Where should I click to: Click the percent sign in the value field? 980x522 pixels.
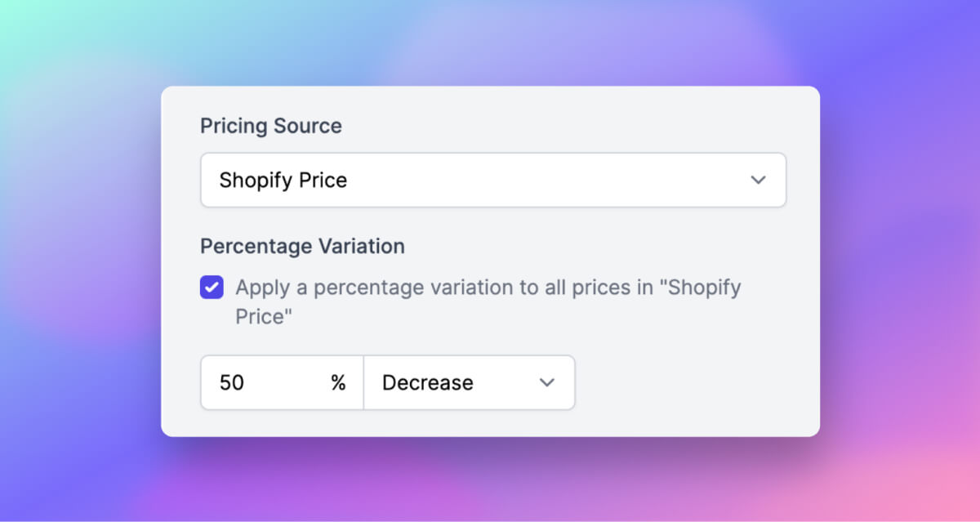[340, 382]
